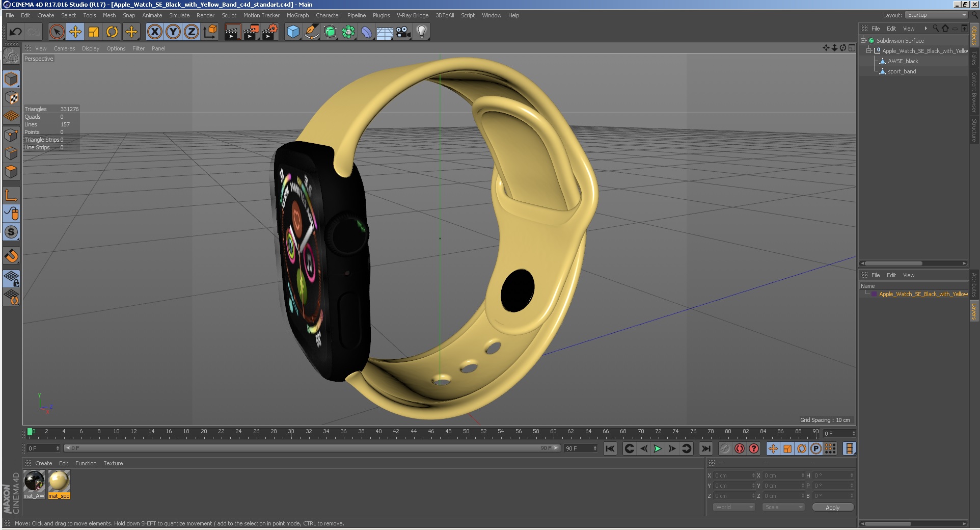980x530 pixels.
Task: Enable Polygons mode
Action: tap(11, 172)
